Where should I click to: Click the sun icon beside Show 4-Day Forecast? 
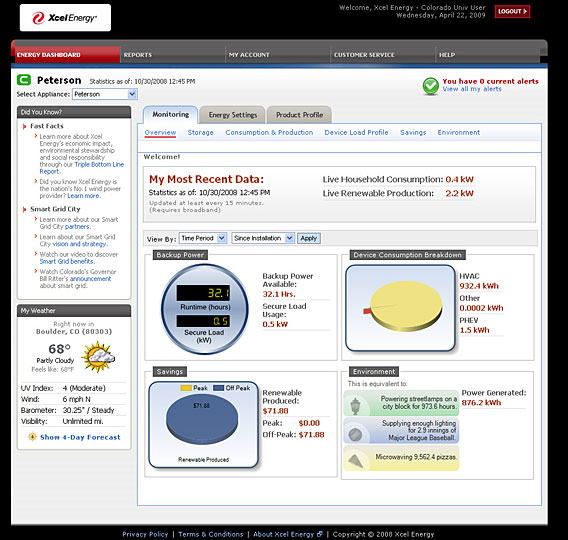tap(32, 437)
